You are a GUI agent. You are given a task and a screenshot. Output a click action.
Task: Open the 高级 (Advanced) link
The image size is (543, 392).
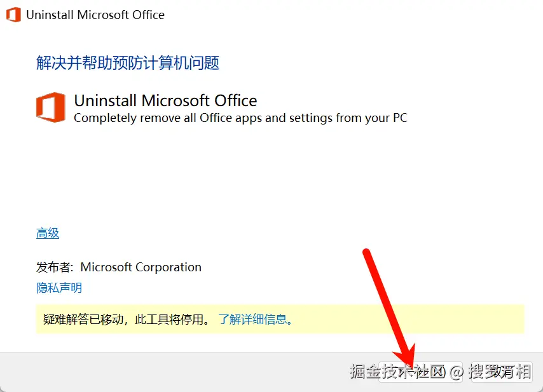[x=48, y=233]
